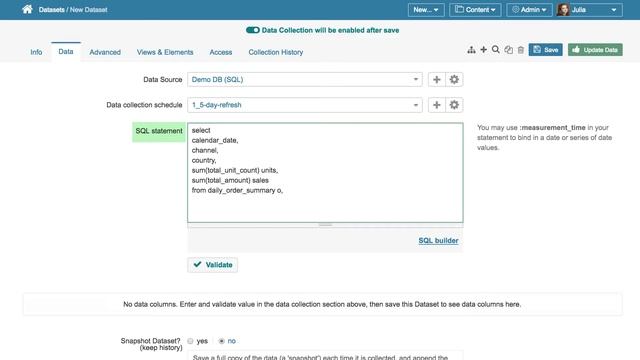Click the 'from daily_order_summary o,' line

pos(237,190)
